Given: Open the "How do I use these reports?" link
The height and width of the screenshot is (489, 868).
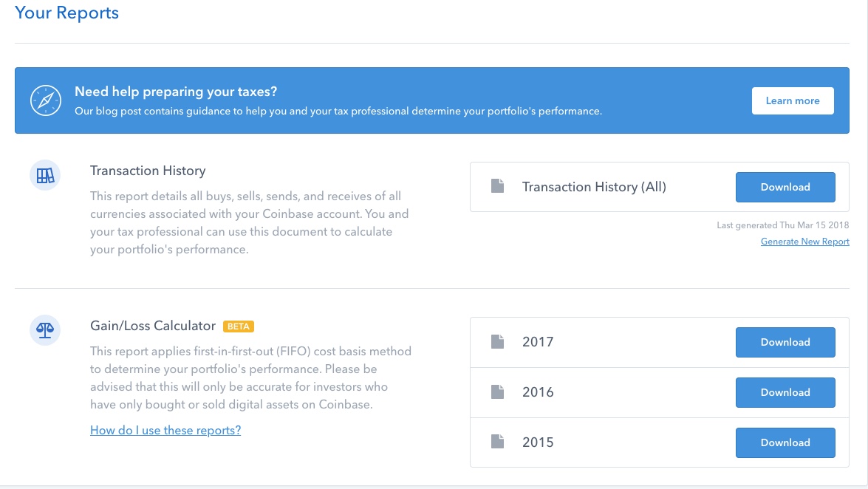Looking at the screenshot, I should point(165,430).
